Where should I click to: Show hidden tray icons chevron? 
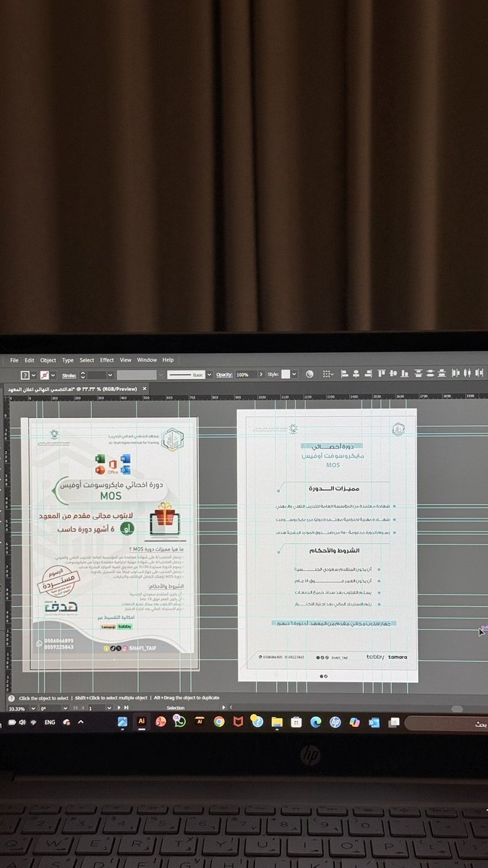pyautogui.click(x=81, y=723)
